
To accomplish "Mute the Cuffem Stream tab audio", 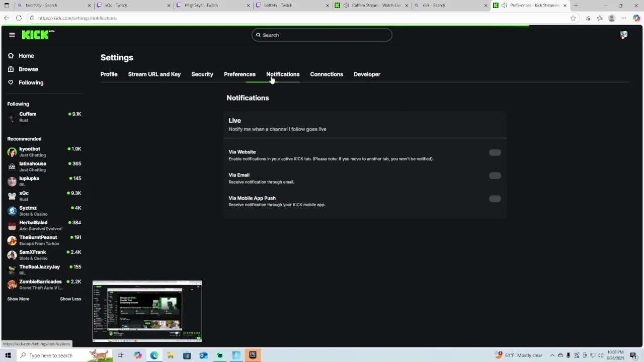I will point(346,6).
